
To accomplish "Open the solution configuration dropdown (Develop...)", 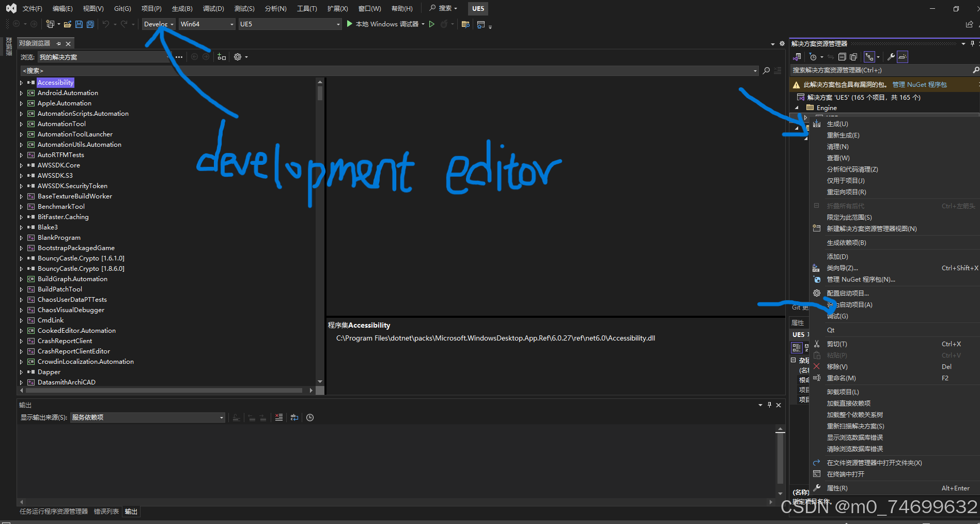I will pos(159,24).
